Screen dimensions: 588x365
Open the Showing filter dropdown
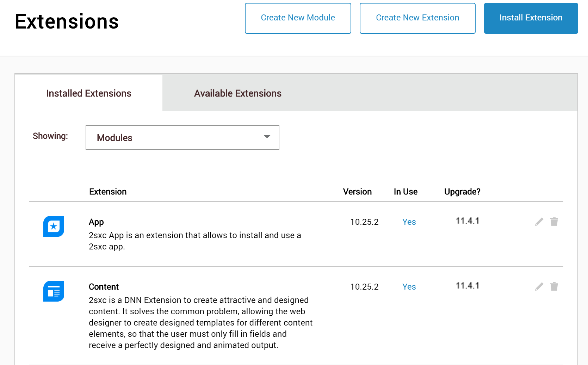pos(182,137)
